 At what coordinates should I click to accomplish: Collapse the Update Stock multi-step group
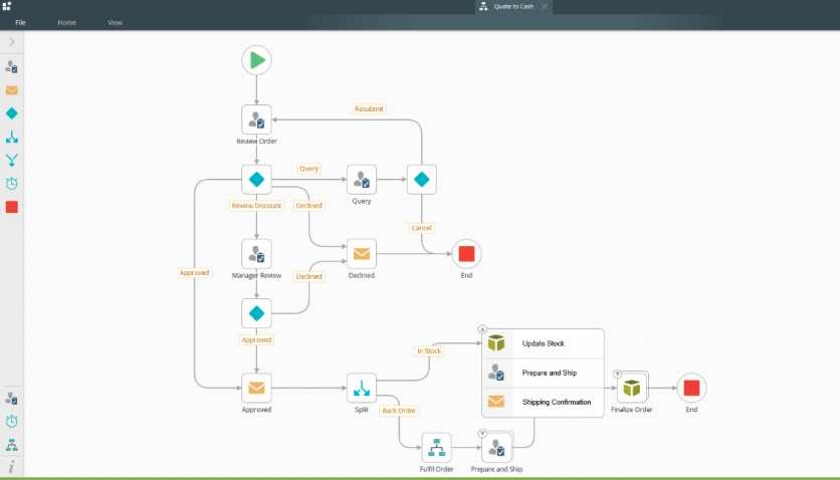click(482, 329)
